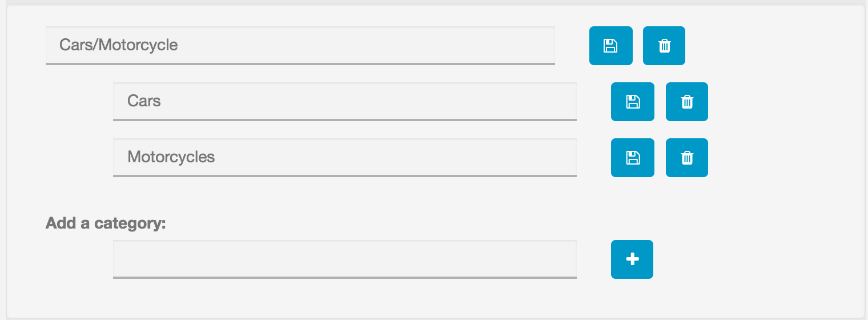Click the save disk button in Cars row
Image resolution: width=868 pixels, height=320 pixels.
tap(632, 102)
